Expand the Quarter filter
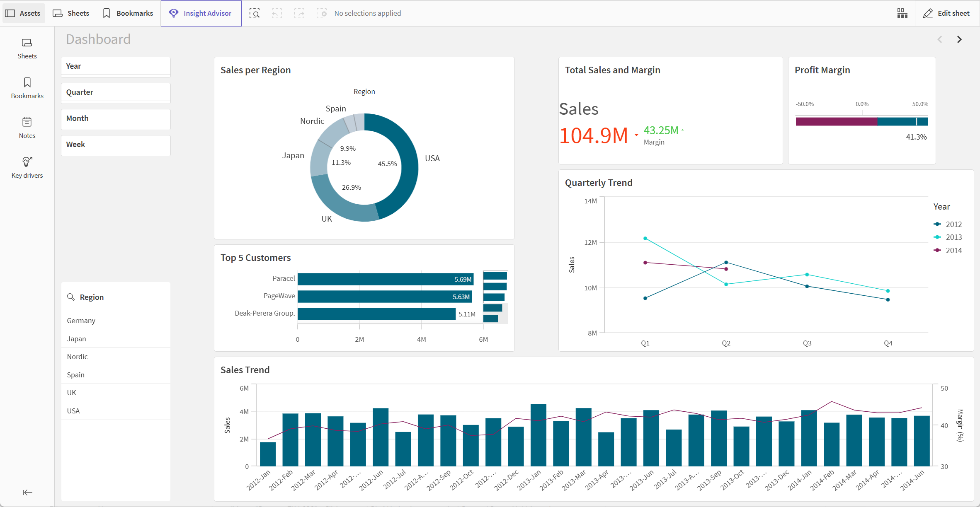 116,92
